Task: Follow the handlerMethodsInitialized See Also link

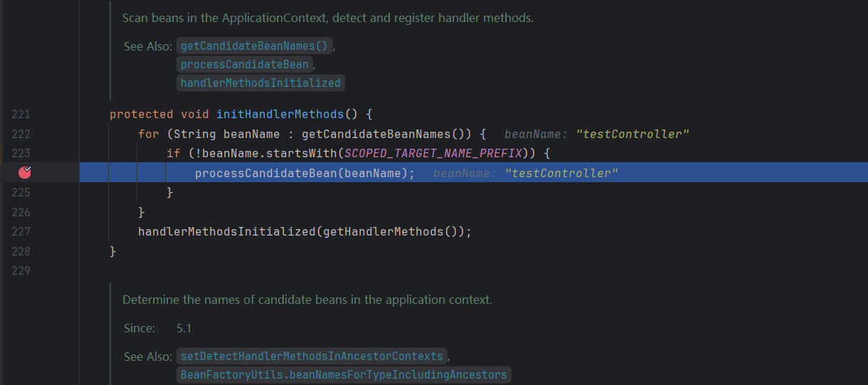Action: (x=260, y=83)
